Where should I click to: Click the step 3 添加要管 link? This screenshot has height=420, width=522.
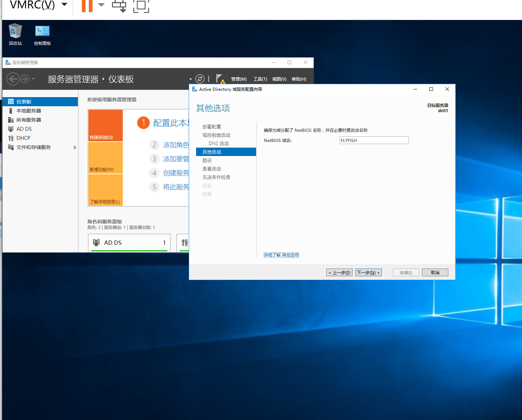pyautogui.click(x=176, y=159)
